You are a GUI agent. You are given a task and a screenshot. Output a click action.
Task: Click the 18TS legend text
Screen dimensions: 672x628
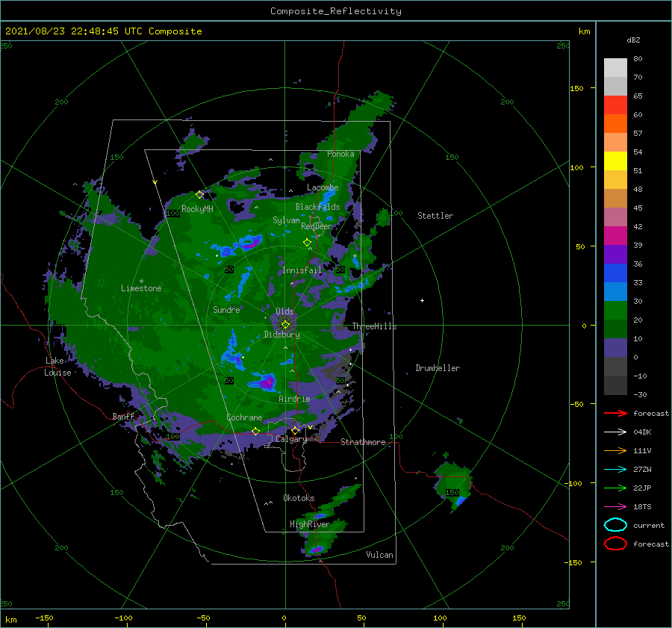click(x=642, y=507)
